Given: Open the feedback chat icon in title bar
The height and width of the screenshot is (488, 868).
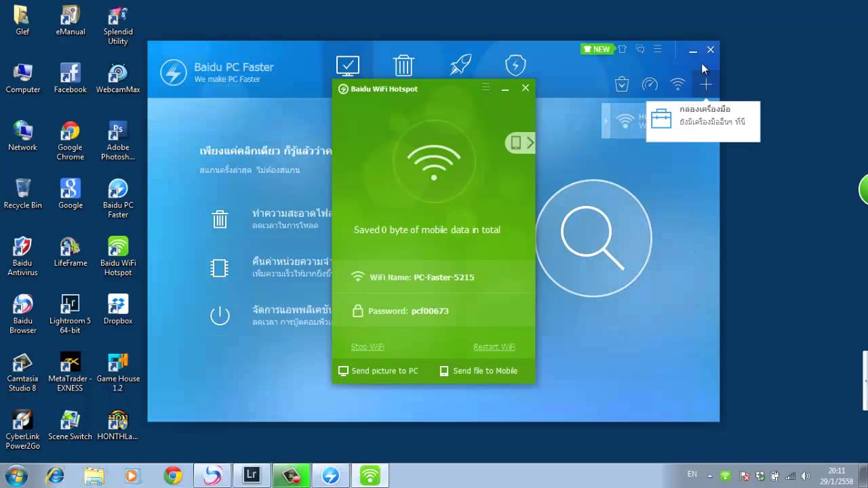Looking at the screenshot, I should [x=640, y=49].
